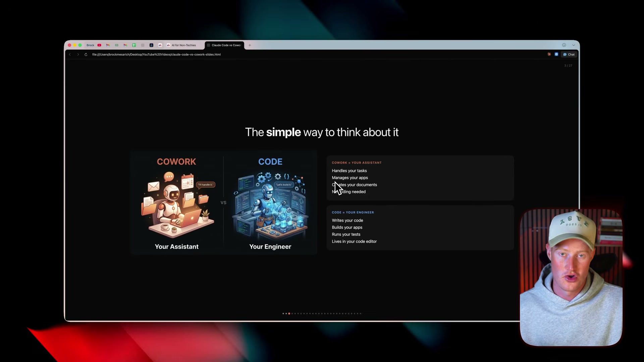Select the Claude Code vs Cowork tab
The height and width of the screenshot is (362, 644).
point(224,45)
